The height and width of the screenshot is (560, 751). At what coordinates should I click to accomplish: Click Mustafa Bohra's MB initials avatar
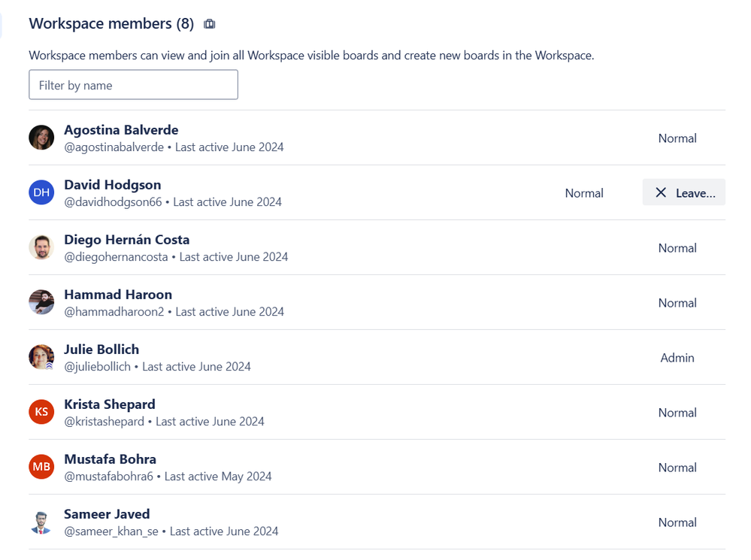coord(41,467)
